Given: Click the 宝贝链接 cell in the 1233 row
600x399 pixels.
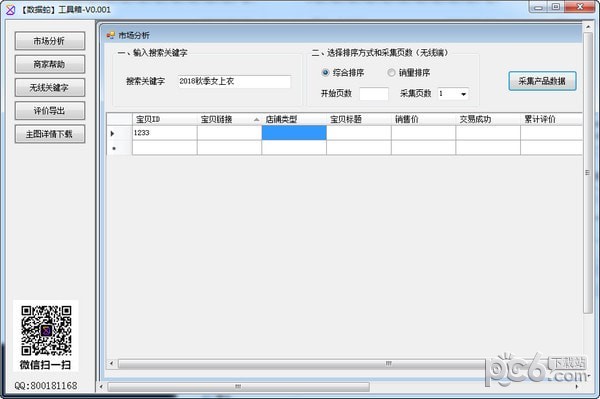Looking at the screenshot, I should (x=229, y=133).
